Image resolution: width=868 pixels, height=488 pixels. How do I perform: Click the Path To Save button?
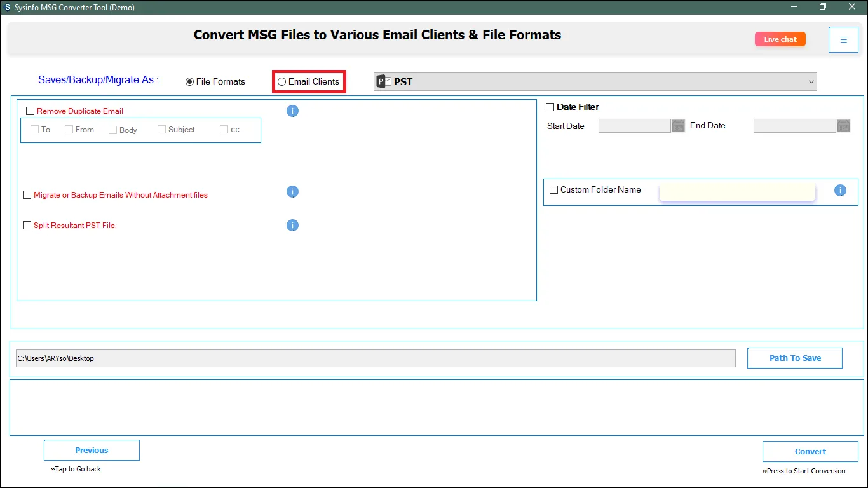coord(794,358)
